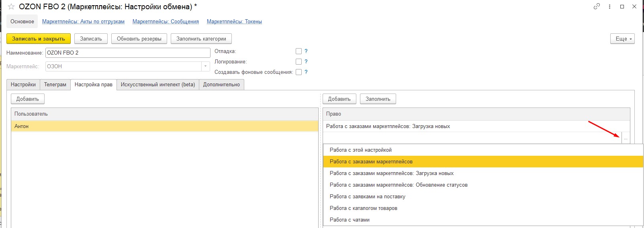Add form to favorites with star icon

pos(11,7)
